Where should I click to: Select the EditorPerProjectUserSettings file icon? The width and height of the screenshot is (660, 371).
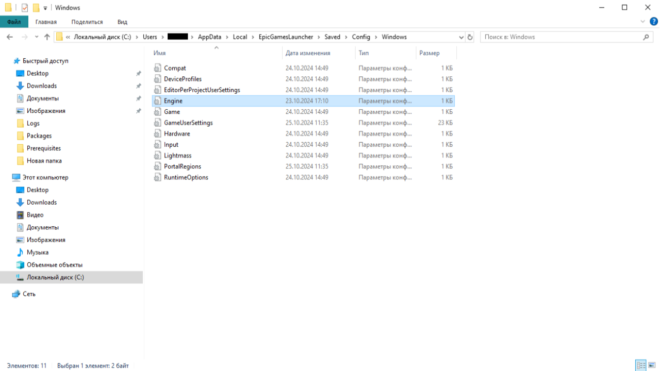[157, 90]
